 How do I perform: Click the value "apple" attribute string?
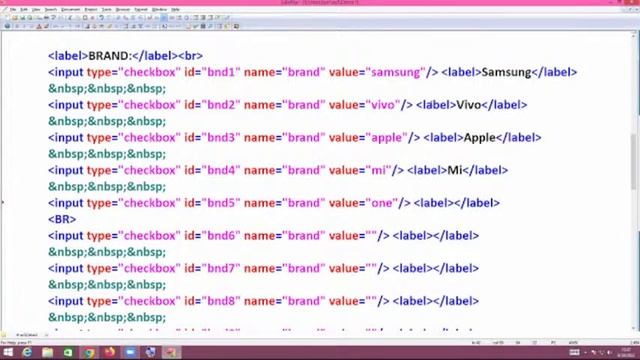pos(387,138)
